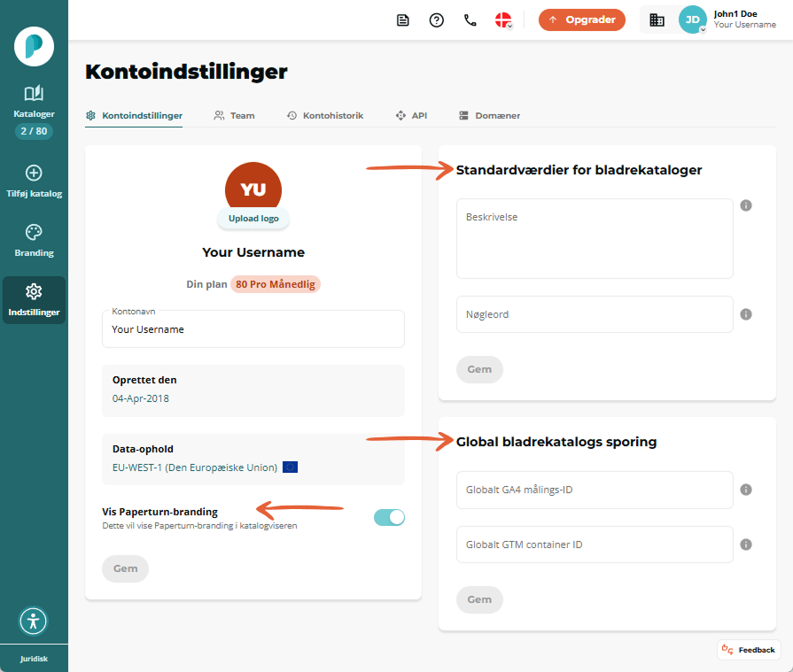Click the Kontonavn input field
Image resolution: width=793 pixels, height=672 pixels.
click(x=253, y=329)
